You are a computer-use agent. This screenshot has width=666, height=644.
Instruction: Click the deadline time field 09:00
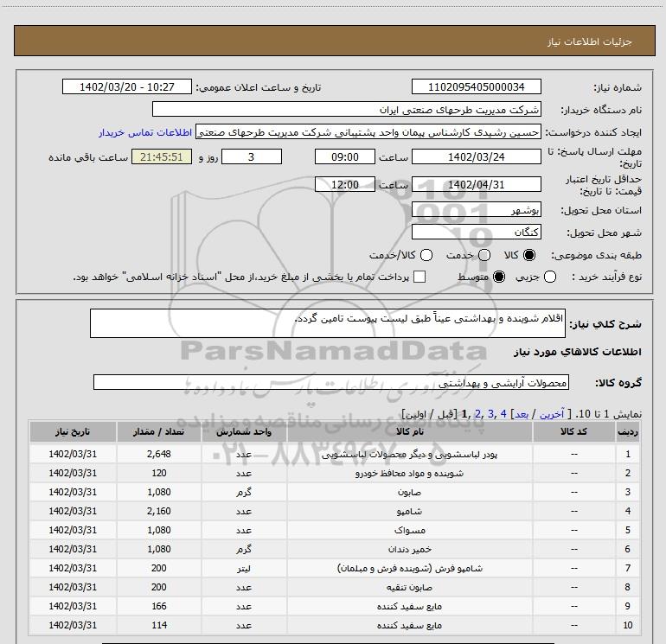(345, 156)
